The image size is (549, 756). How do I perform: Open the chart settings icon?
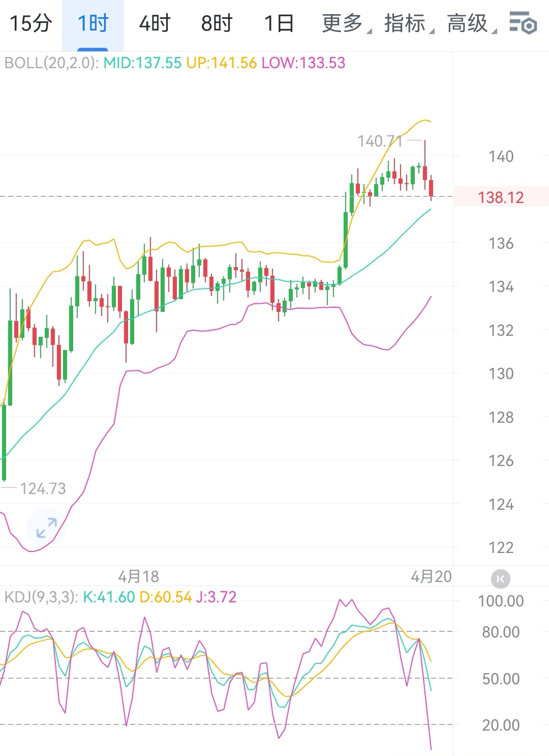pos(523,23)
